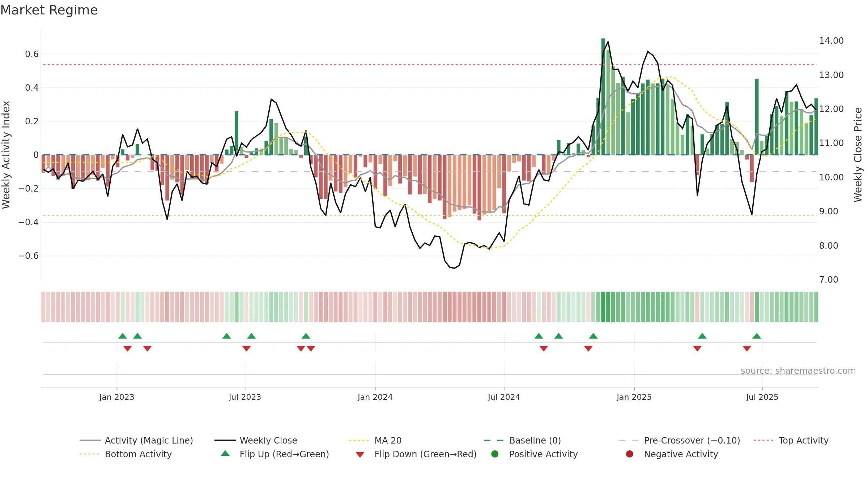
Task: Select the Jul 2025 x-axis label
Action: click(x=762, y=397)
